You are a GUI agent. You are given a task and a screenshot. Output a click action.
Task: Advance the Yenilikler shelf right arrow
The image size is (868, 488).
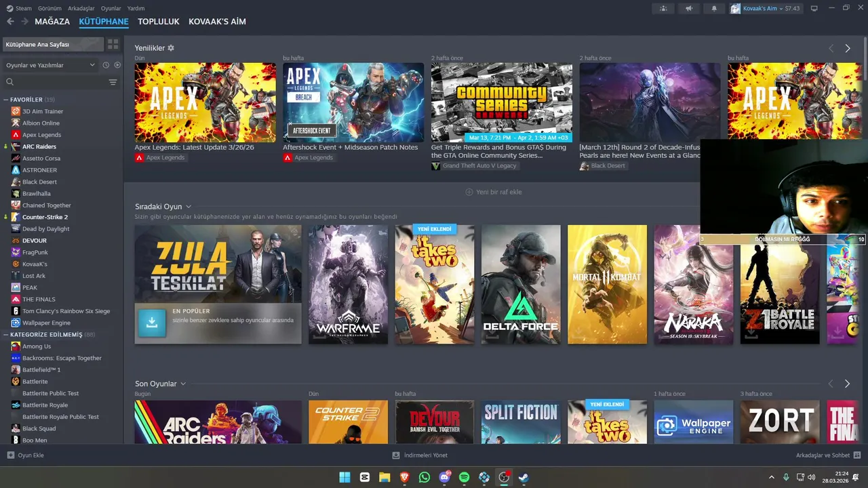coord(847,48)
